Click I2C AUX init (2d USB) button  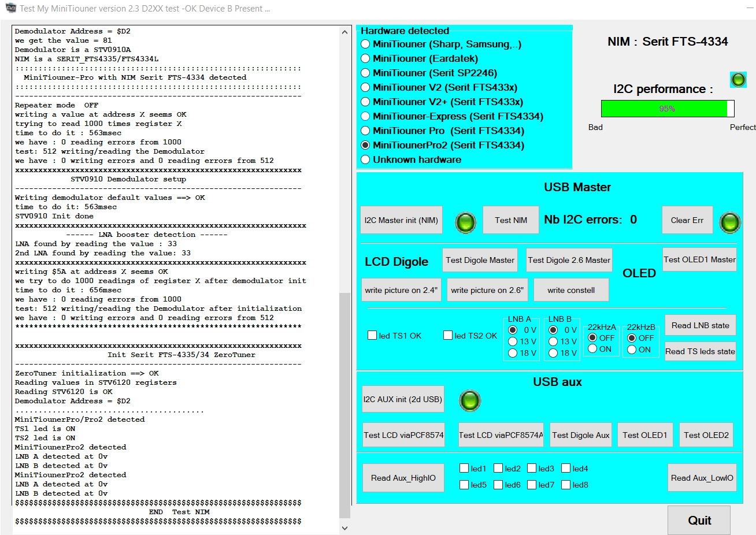[x=403, y=399]
